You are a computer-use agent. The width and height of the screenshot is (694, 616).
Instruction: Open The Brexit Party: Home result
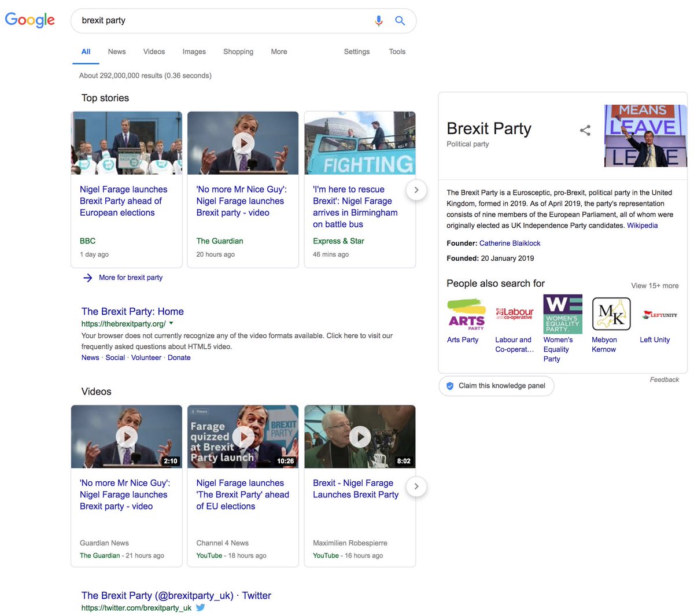click(132, 311)
